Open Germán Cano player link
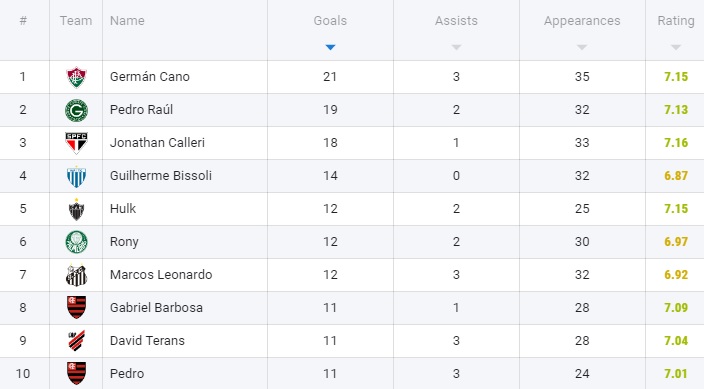704x389 pixels. pos(150,77)
